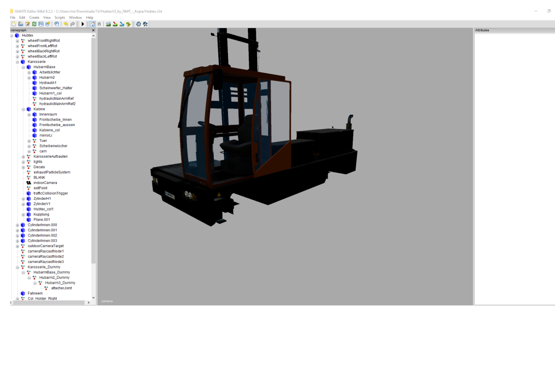This screenshot has width=555, height=392.
Task: Close the Scenegraph panel
Action: pyautogui.click(x=93, y=30)
